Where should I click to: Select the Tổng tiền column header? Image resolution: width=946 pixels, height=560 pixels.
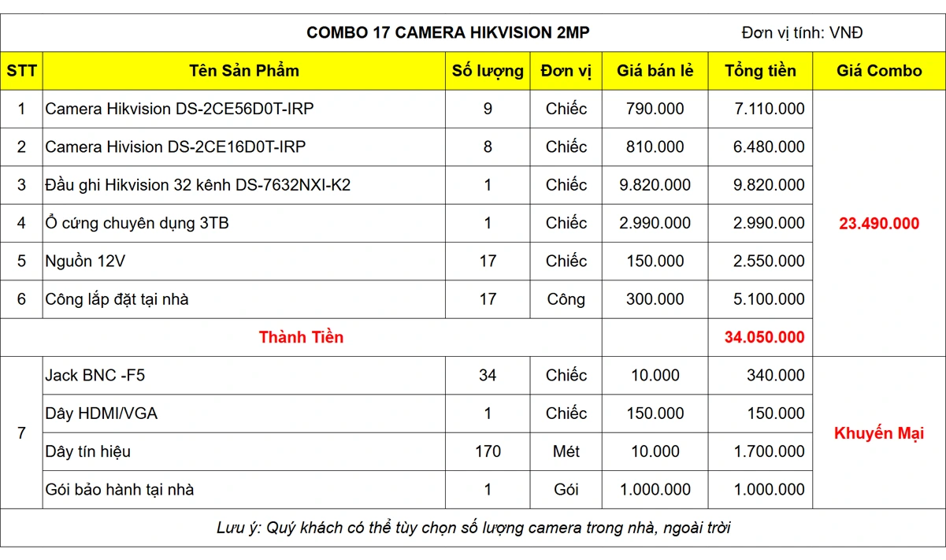pyautogui.click(x=760, y=71)
